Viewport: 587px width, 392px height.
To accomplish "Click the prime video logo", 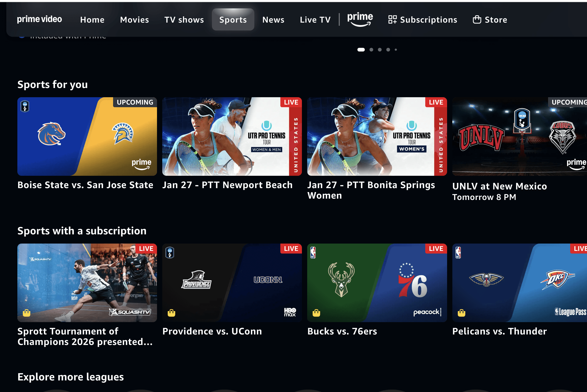I will pos(39,19).
